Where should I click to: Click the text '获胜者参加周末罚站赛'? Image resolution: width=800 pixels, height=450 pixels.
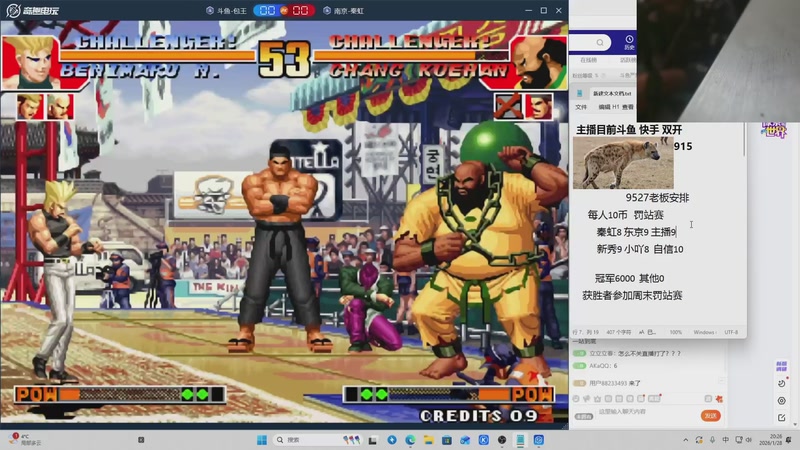tap(632, 295)
